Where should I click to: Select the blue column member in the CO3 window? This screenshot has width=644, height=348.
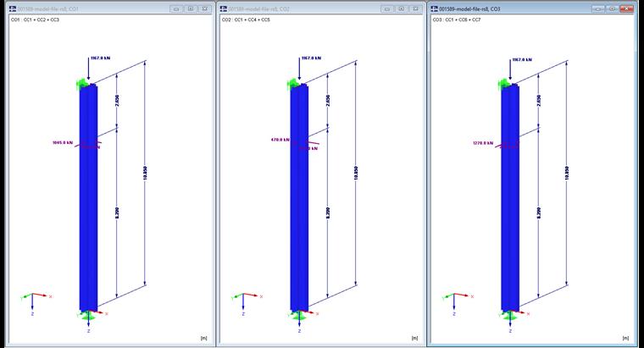(510, 197)
